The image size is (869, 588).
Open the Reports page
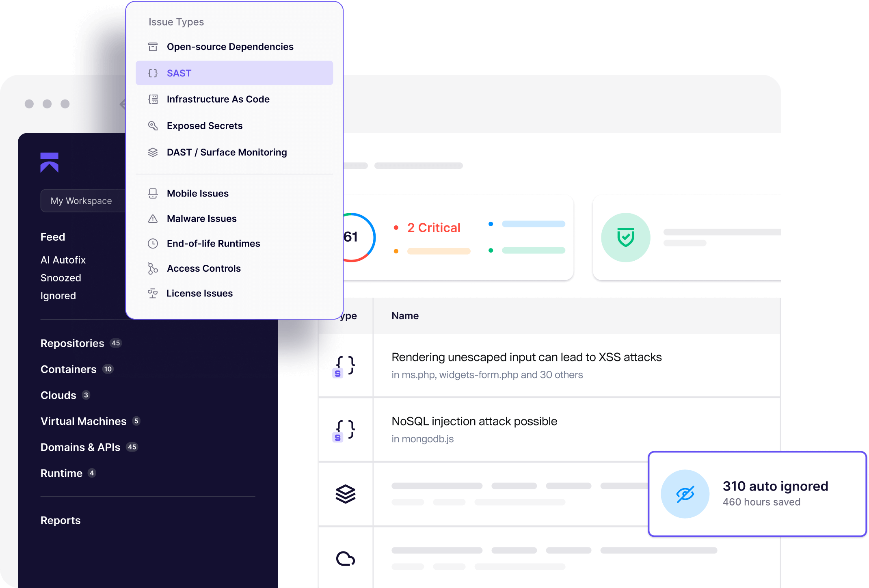coord(61,521)
